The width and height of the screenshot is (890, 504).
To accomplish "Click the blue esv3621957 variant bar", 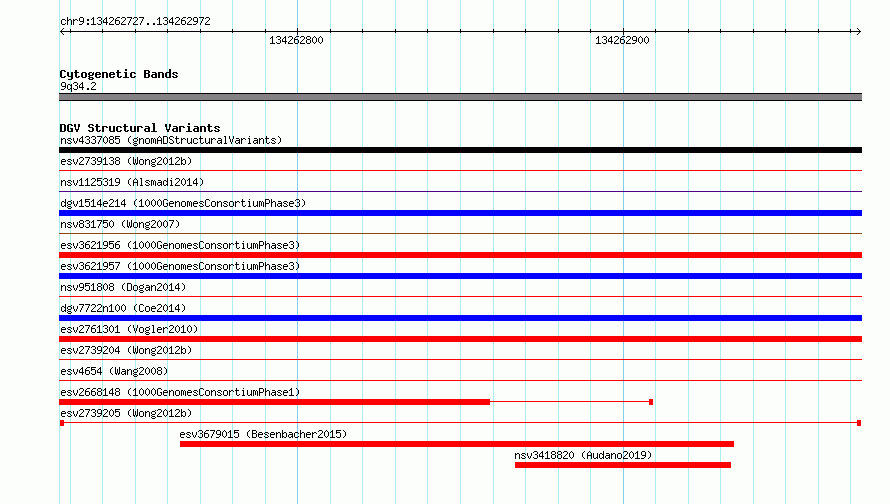I will 460,276.
